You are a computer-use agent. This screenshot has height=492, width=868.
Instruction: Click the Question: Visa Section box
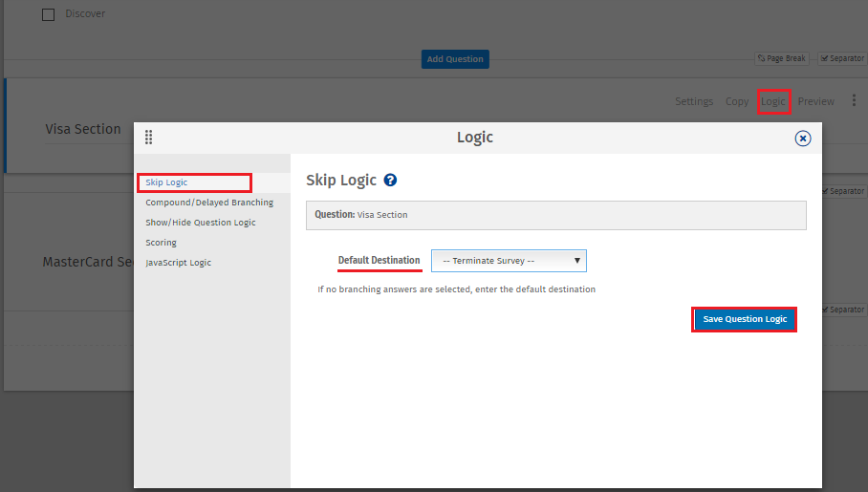[x=555, y=215]
